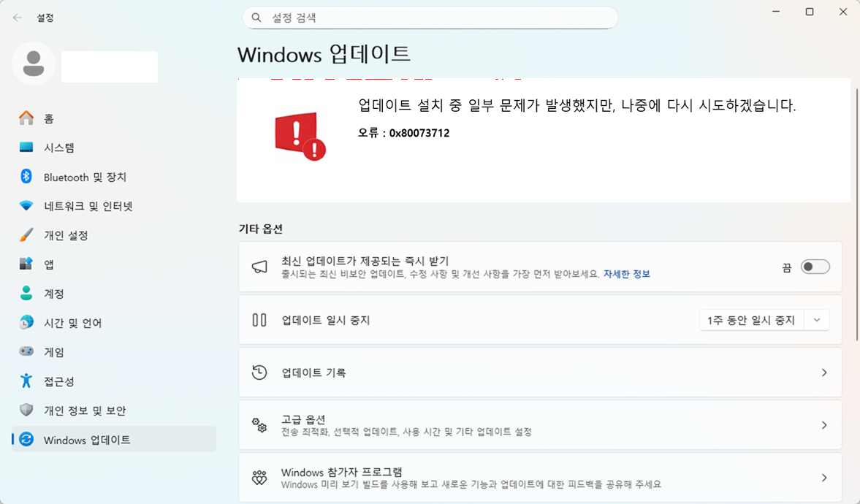Screen dimensions: 860x504
Task: Select the 접근성 accessibility icon
Action: click(x=26, y=381)
